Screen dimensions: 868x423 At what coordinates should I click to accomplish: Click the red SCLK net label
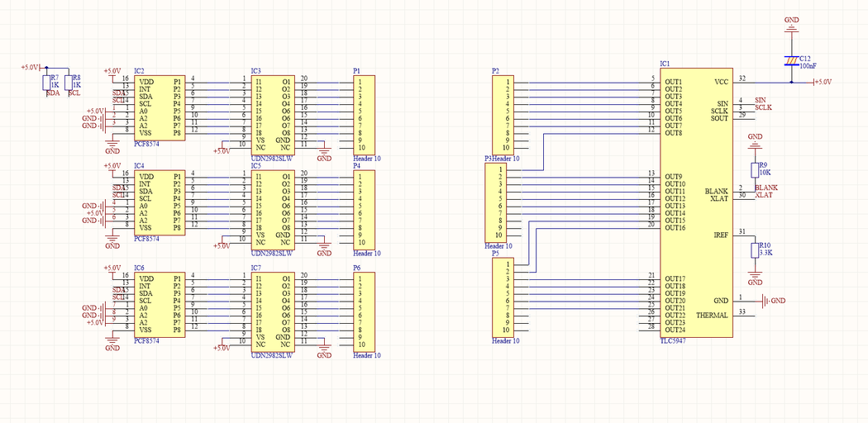point(763,107)
